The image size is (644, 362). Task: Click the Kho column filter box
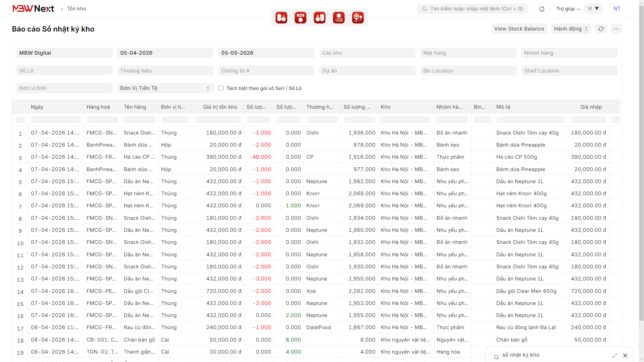406,120
